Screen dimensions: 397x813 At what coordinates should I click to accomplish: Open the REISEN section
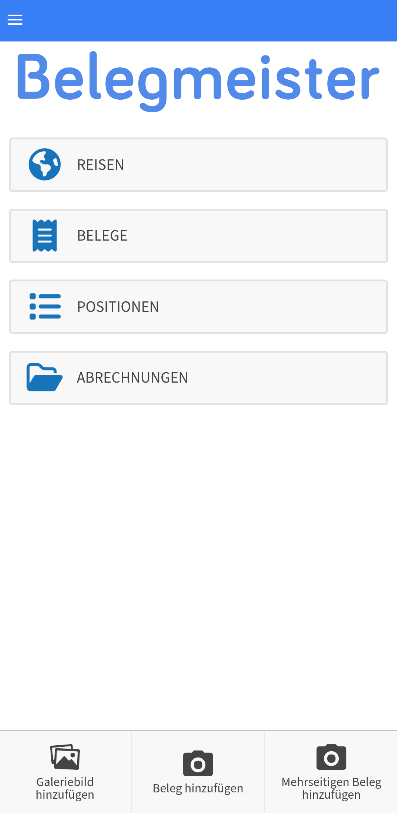pos(198,165)
